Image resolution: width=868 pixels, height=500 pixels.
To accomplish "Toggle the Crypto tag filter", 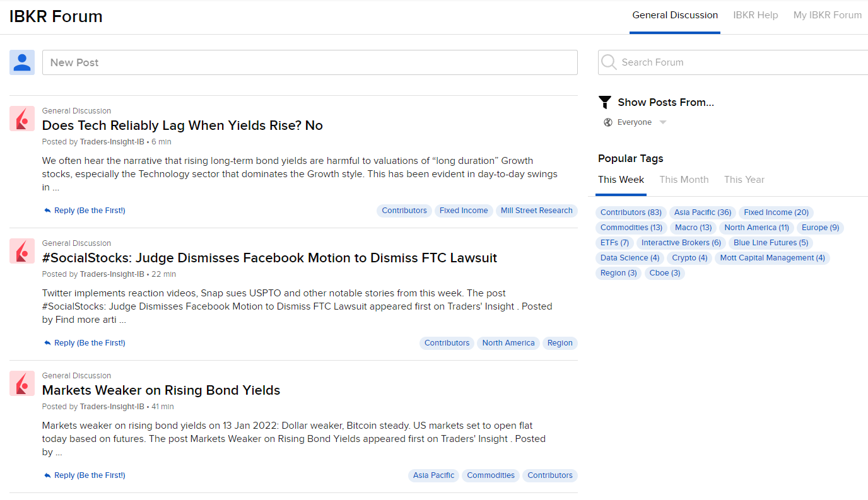I will coord(689,257).
